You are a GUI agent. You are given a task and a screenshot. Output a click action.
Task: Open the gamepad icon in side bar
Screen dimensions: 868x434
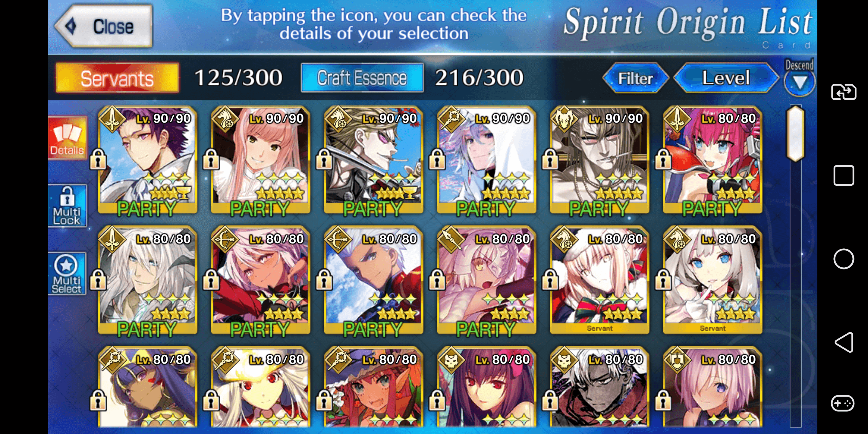point(842,403)
